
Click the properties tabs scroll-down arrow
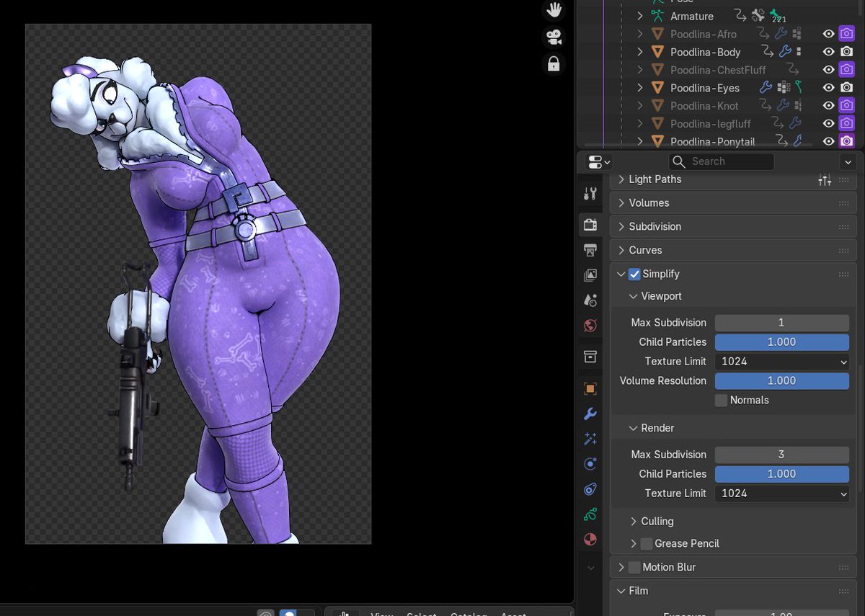coord(591,568)
